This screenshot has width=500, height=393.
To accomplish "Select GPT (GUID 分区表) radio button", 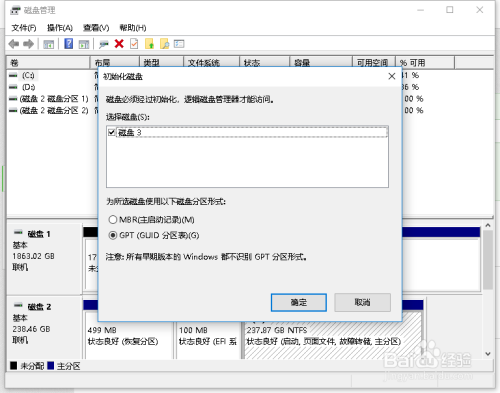I will coord(113,235).
